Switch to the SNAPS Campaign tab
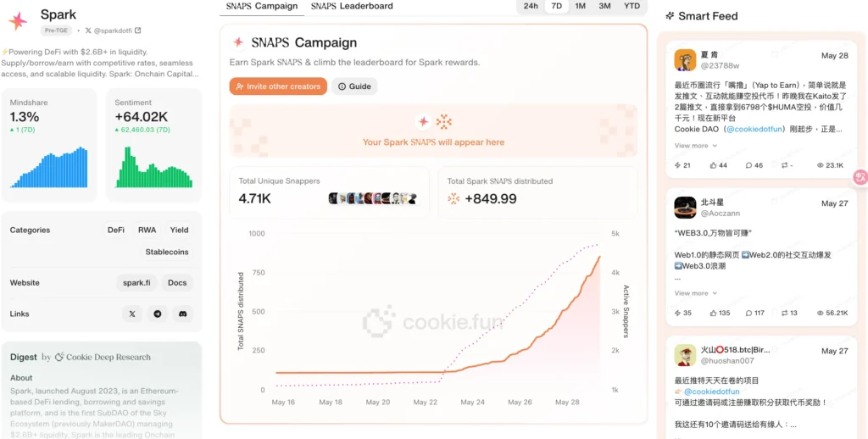Viewport: 868px width, 439px height. tap(262, 6)
